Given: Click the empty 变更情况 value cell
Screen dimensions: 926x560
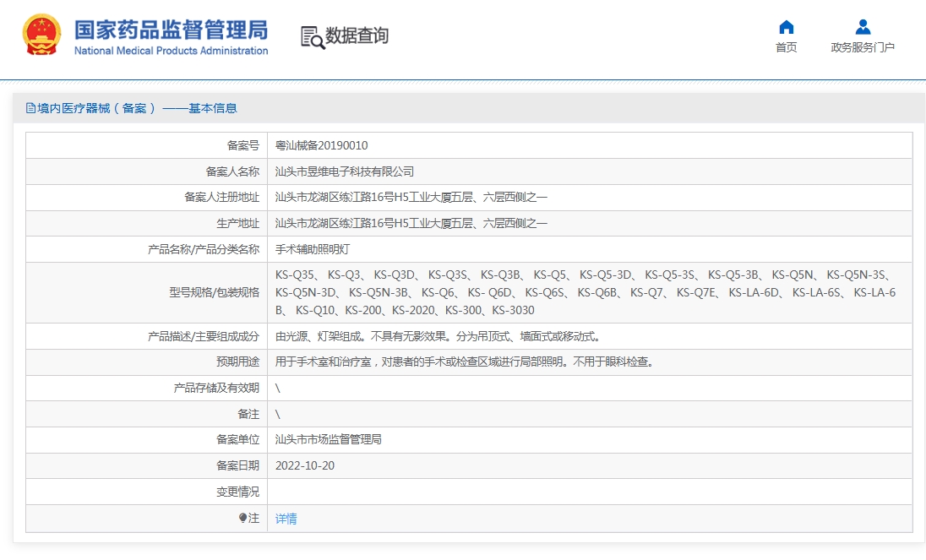Looking at the screenshot, I should click(590, 492).
